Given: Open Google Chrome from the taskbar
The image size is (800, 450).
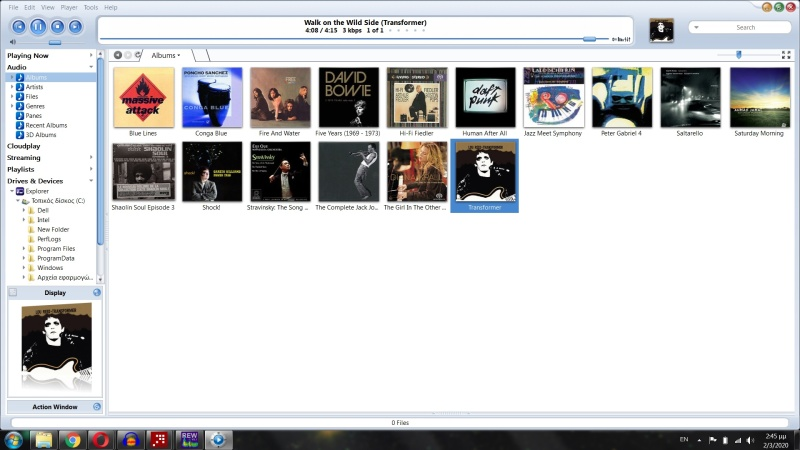Looking at the screenshot, I should 72,440.
